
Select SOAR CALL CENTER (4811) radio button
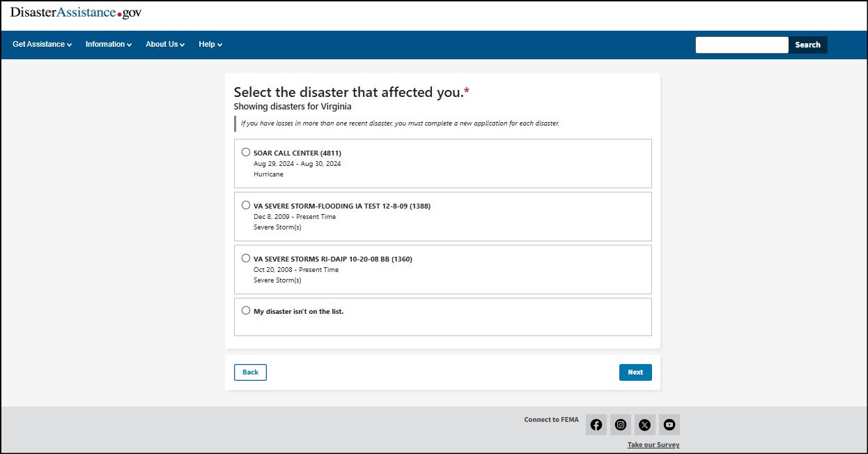click(246, 152)
